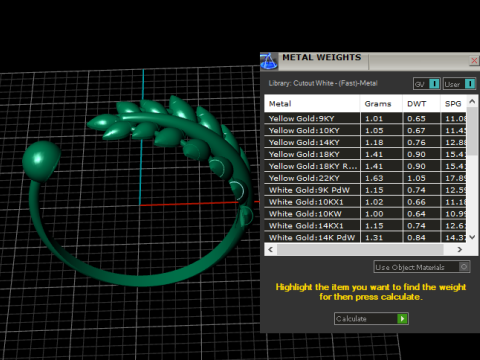Screen dimensions: 480x360
Task: Click the horizontal scroll left arrow
Action: click(x=270, y=249)
